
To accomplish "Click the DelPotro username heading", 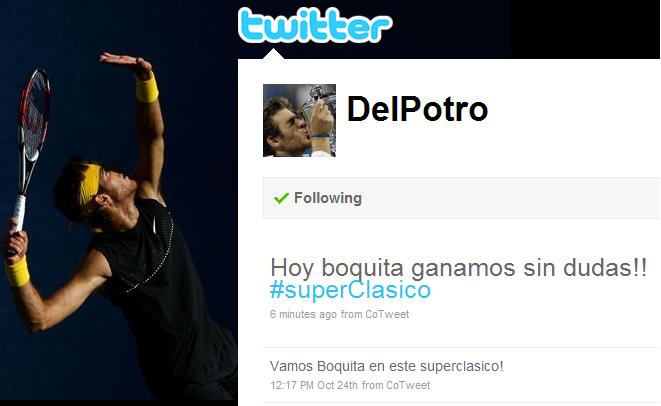I will tap(417, 109).
